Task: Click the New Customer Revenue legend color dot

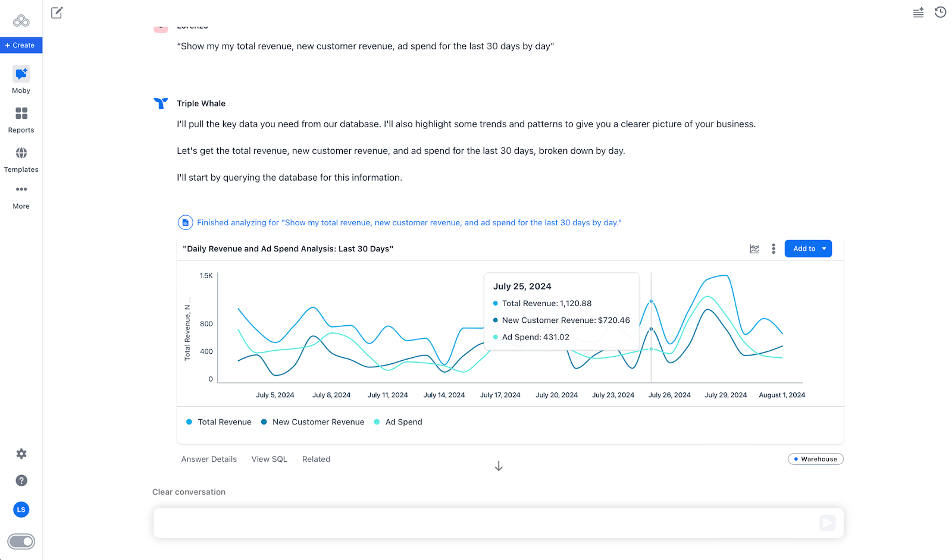Action: pyautogui.click(x=264, y=421)
